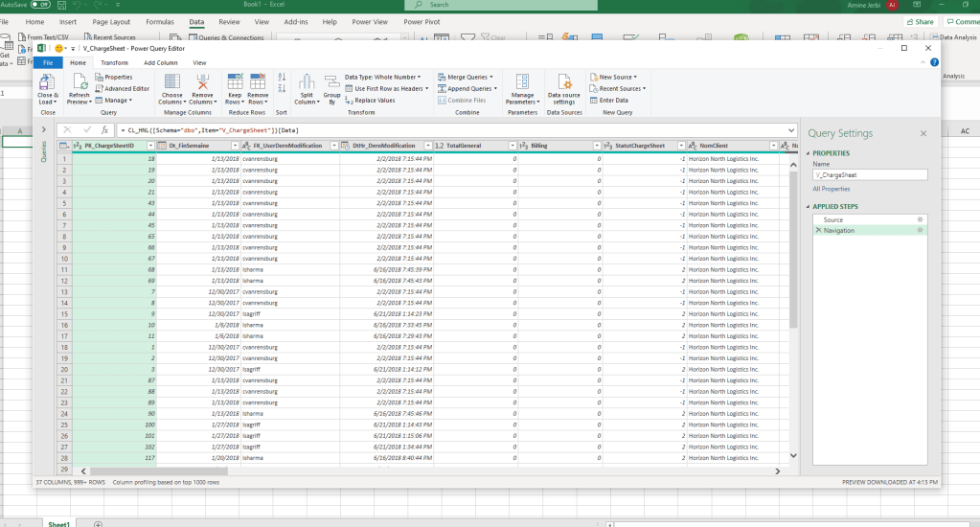Switch to the Add Column tab
This screenshot has height=527, width=980.
[x=160, y=62]
